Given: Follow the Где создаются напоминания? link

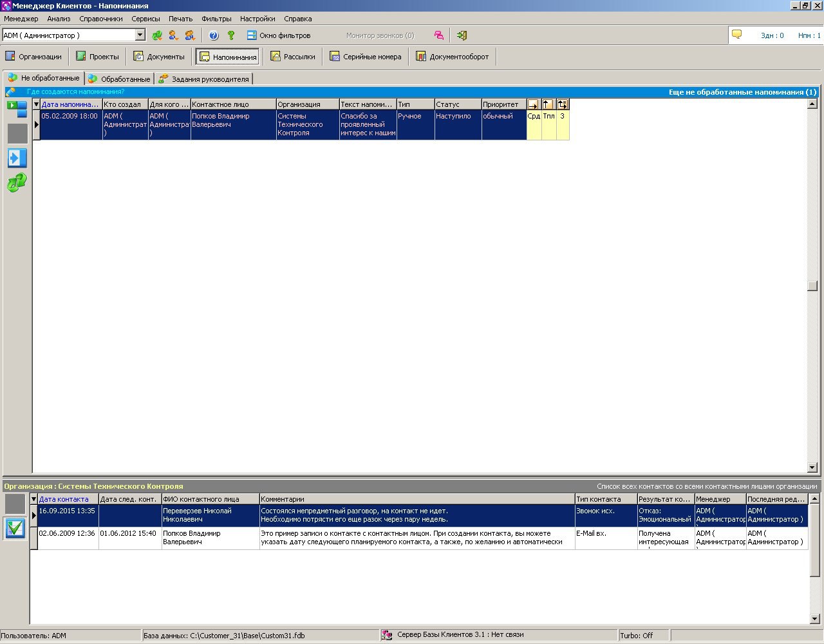Looking at the screenshot, I should (75, 92).
